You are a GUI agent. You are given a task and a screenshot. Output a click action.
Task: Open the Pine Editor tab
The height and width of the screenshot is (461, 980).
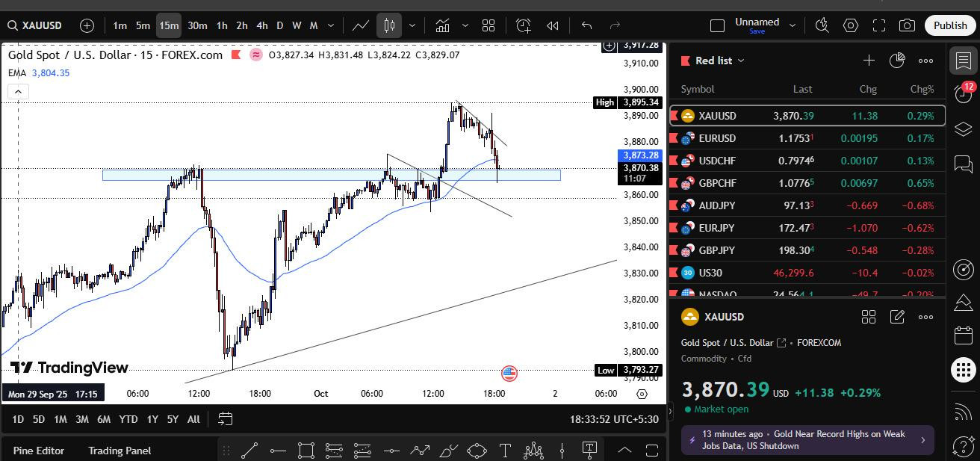coord(39,451)
